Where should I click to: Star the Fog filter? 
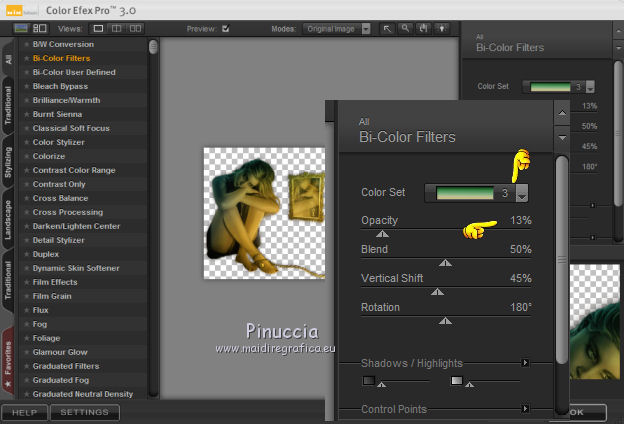(27, 324)
